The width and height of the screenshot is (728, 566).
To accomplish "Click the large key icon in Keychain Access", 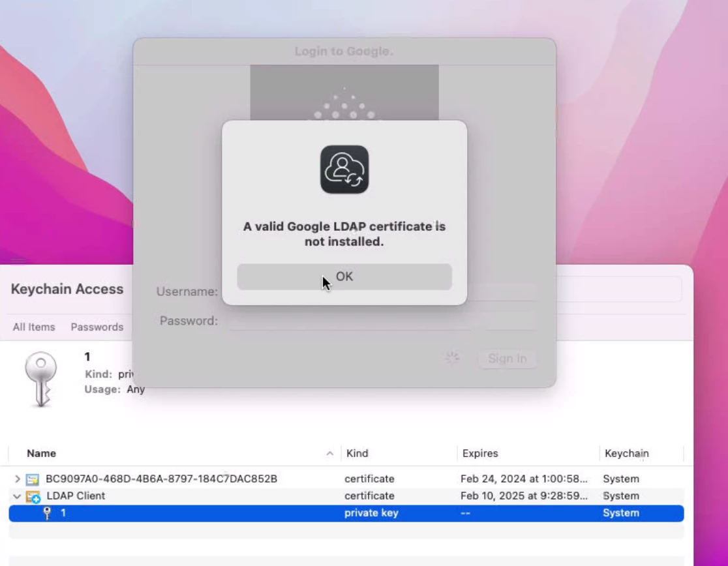I will pos(41,379).
